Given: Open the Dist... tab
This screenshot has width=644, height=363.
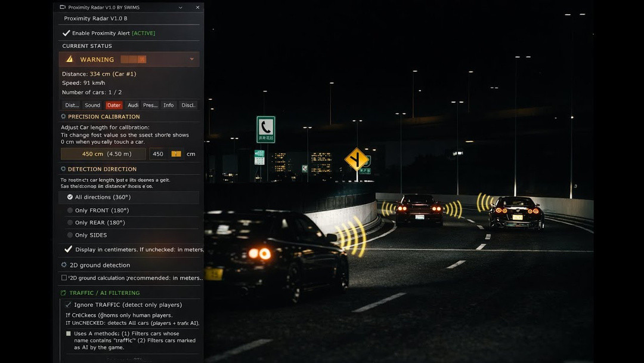Looking at the screenshot, I should (72, 105).
